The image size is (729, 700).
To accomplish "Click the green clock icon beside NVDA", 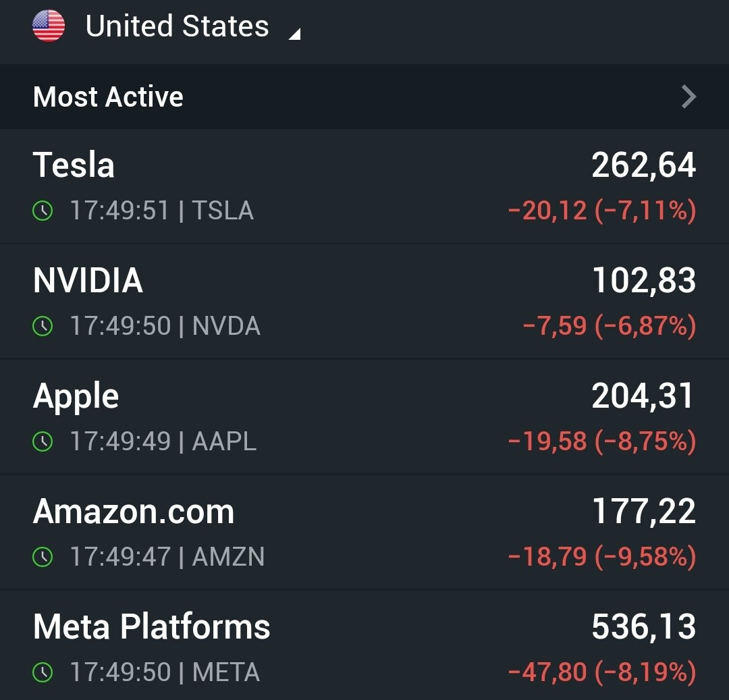I will pos(43,326).
